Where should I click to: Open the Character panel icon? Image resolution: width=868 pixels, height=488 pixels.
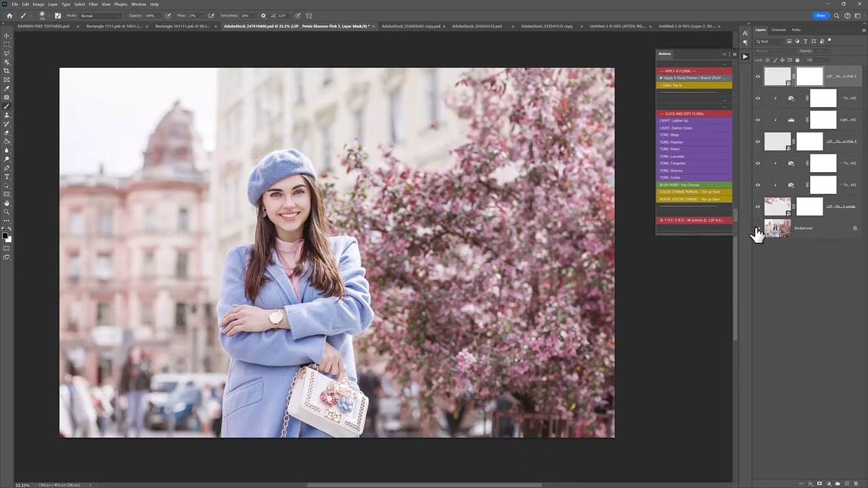point(745,33)
